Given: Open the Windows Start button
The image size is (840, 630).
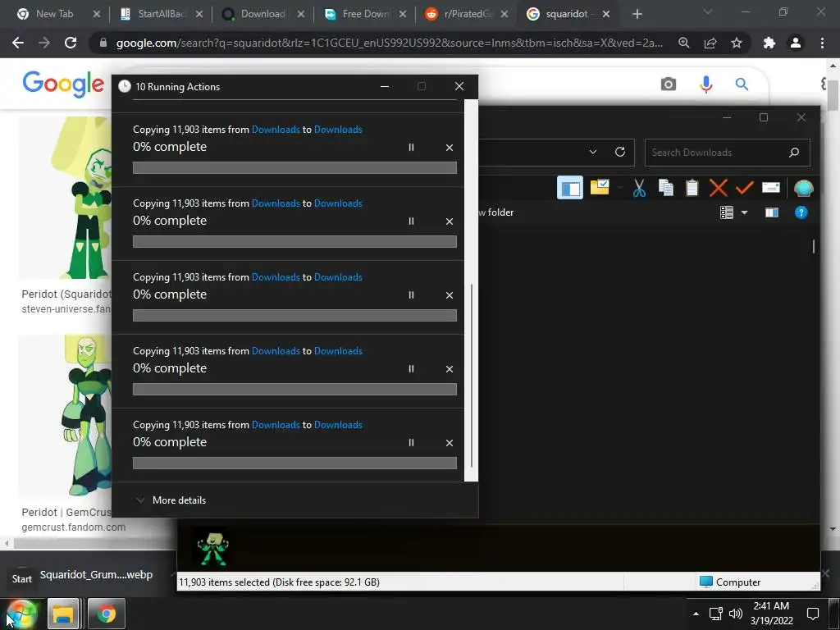Looking at the screenshot, I should point(22,614).
